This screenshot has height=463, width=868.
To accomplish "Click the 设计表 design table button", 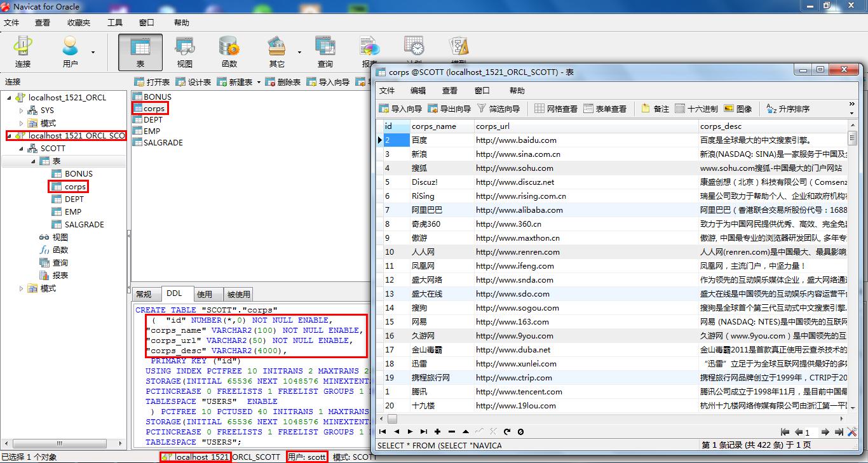I will pyautogui.click(x=193, y=82).
